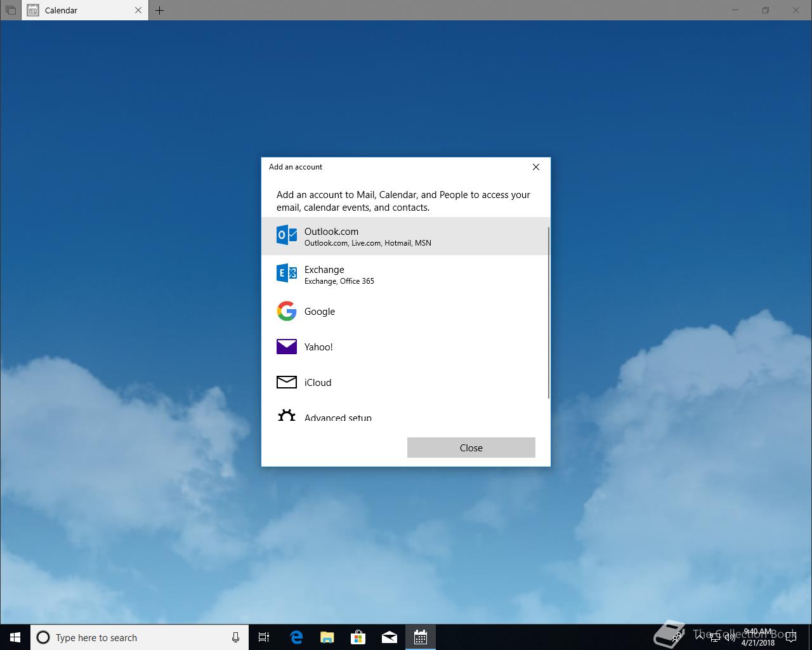Select the Outlook.com account option

point(405,236)
